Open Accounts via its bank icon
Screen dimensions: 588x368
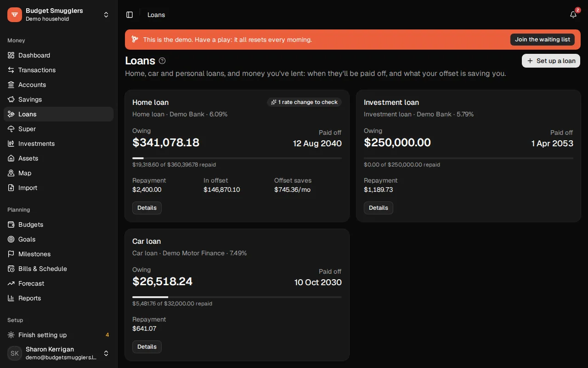11,85
